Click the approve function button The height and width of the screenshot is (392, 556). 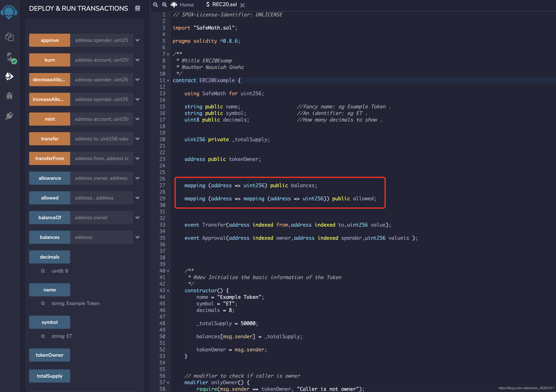coord(50,40)
